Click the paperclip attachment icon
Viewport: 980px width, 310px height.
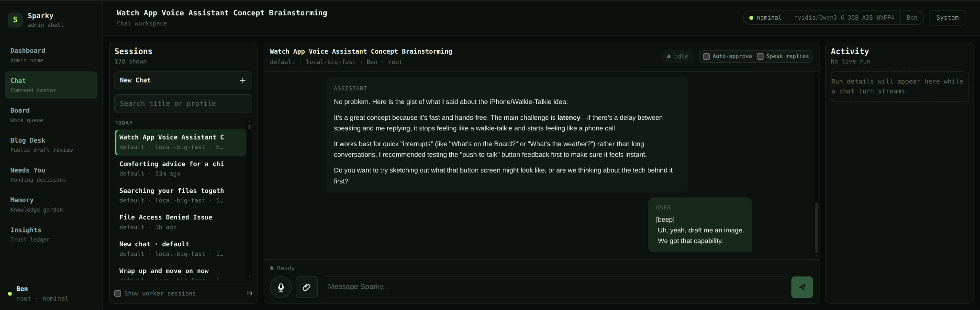click(x=307, y=287)
